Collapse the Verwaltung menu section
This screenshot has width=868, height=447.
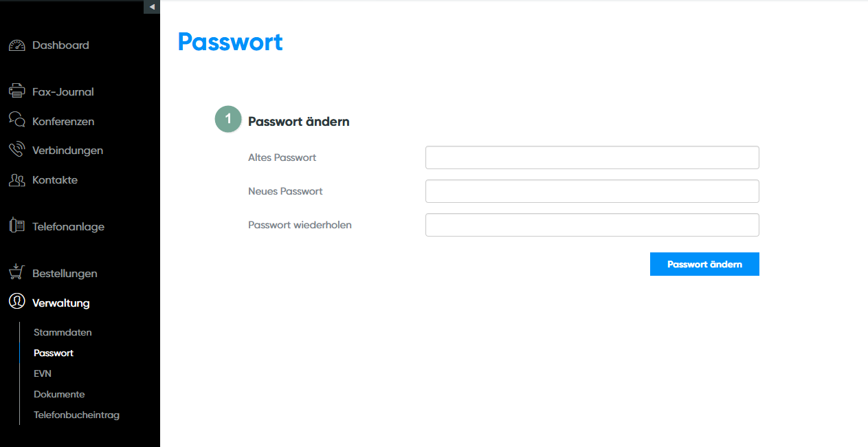pos(60,303)
